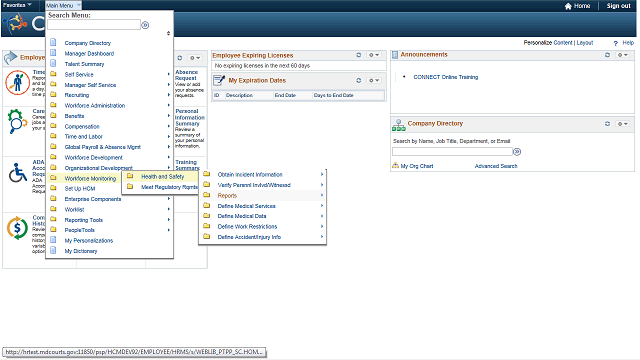Click the Sign out link

618,6
